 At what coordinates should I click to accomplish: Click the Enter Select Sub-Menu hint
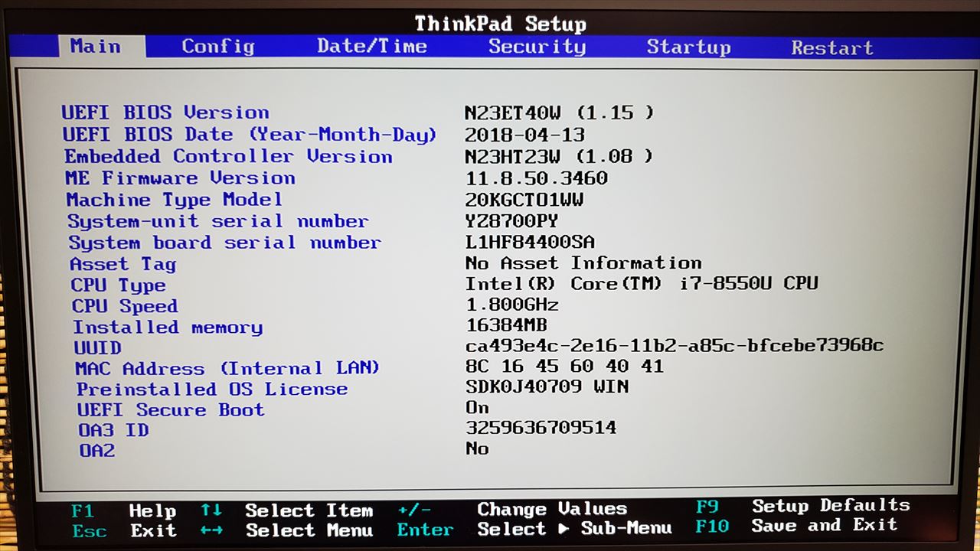tap(534, 529)
